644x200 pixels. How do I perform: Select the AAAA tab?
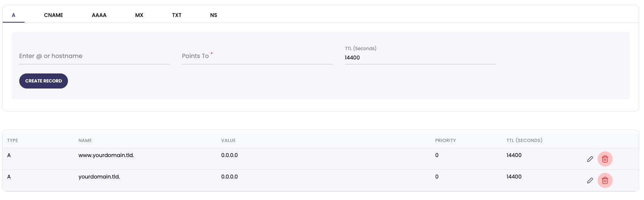pyautogui.click(x=99, y=15)
